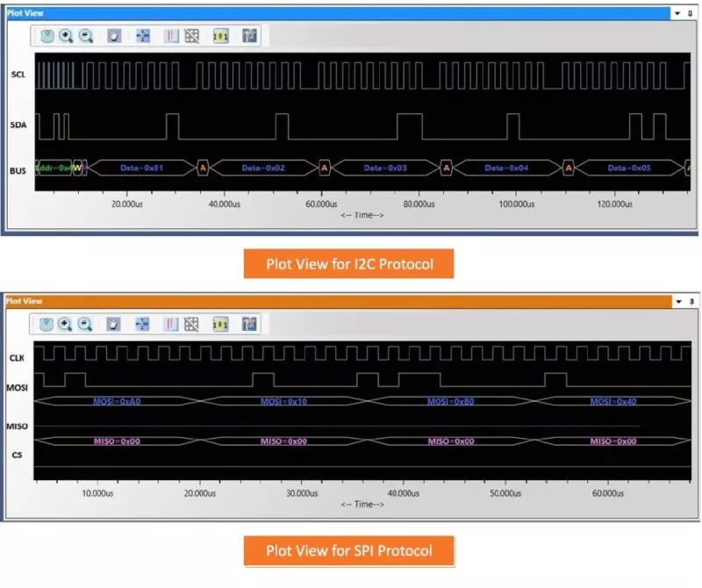The height and width of the screenshot is (588, 702).
Task: Toggle the grid lines icon in I2C toolbar
Action: tap(191, 36)
